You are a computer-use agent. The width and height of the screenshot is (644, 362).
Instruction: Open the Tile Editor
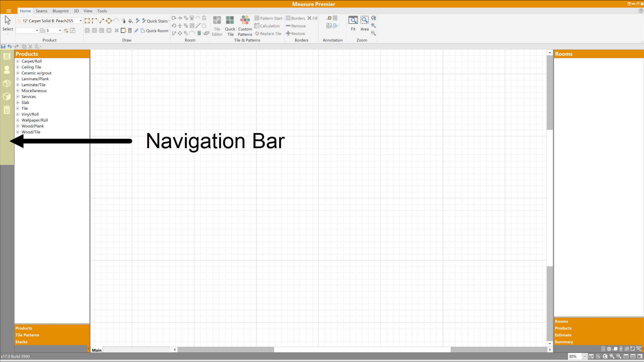pyautogui.click(x=217, y=26)
